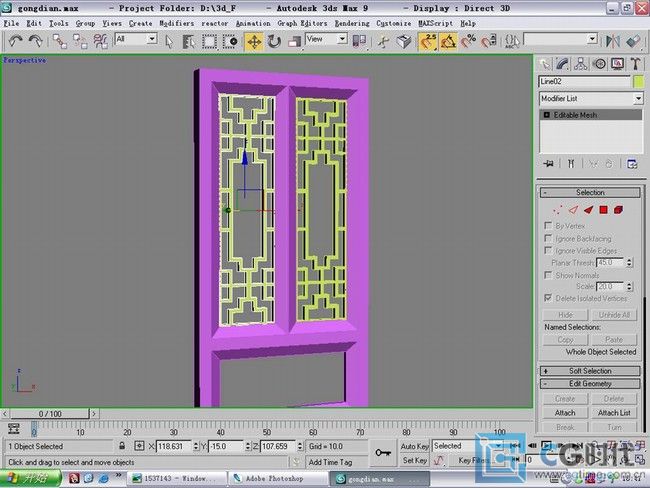Image resolution: width=650 pixels, height=488 pixels.
Task: Open Select by Name dialog icon
Action: (x=189, y=41)
